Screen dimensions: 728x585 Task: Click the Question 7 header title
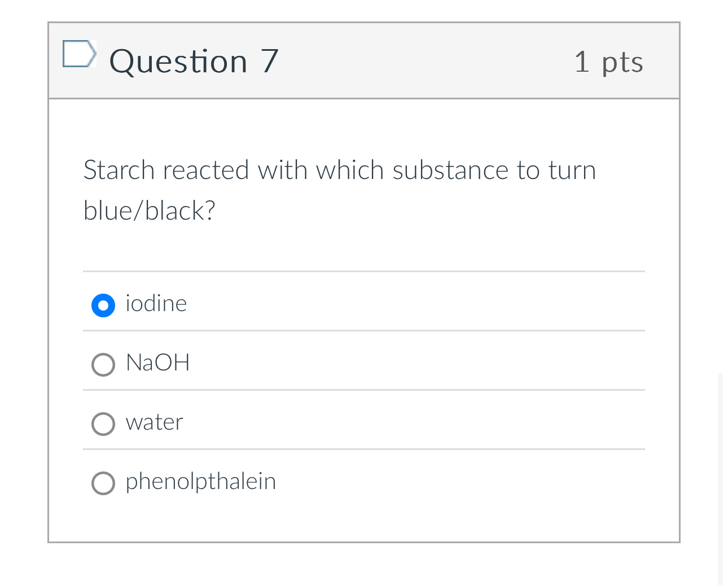(x=194, y=61)
